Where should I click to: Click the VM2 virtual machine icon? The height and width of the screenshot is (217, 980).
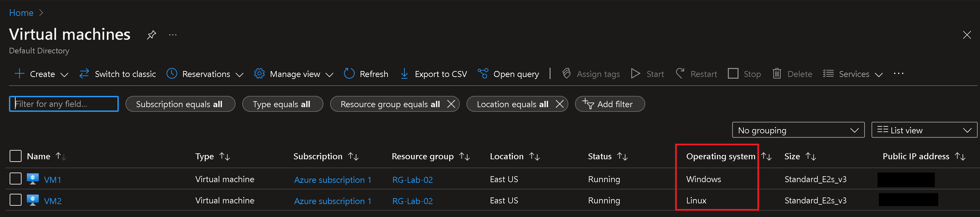[x=33, y=200]
